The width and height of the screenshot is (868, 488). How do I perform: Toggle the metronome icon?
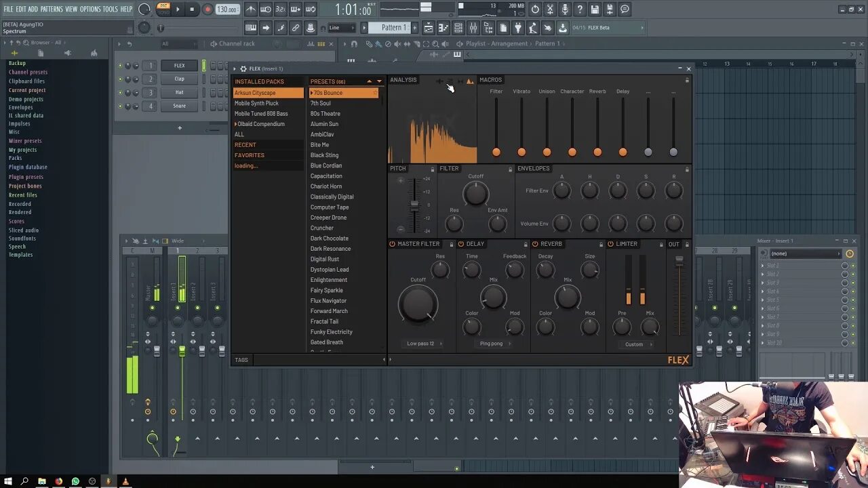(x=251, y=9)
